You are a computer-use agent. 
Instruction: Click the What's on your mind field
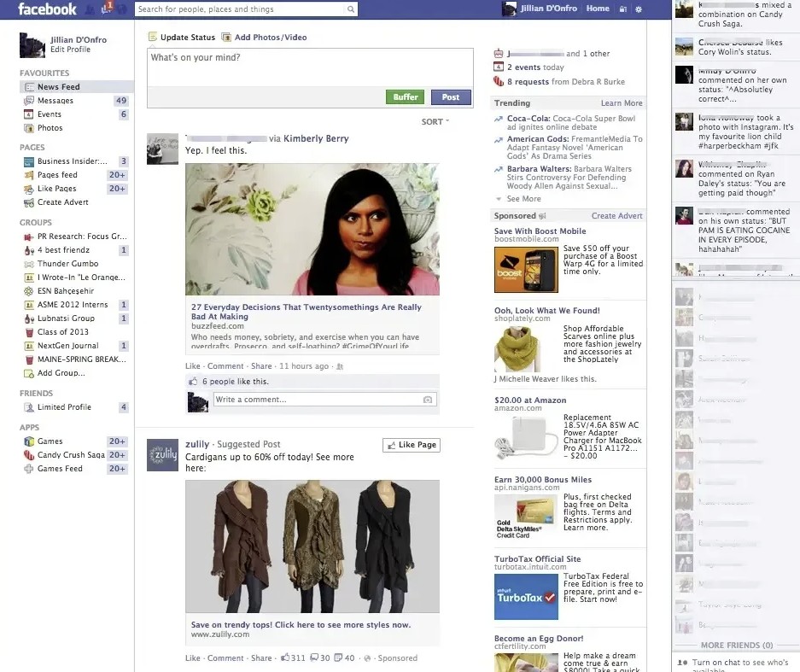point(309,68)
